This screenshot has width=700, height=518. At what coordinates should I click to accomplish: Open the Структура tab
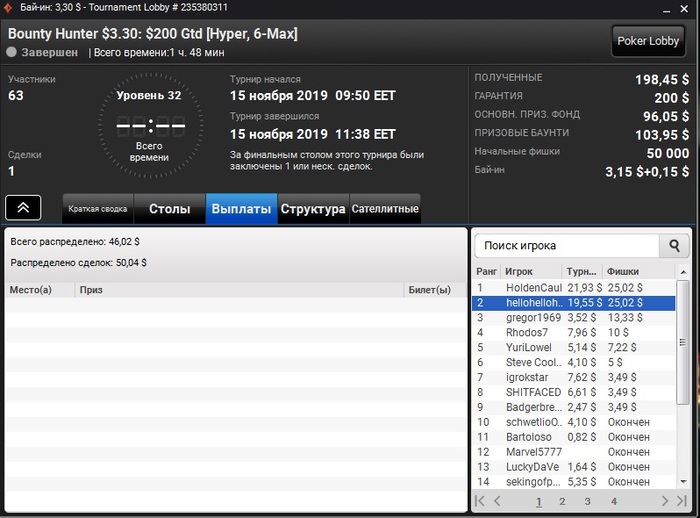(313, 209)
